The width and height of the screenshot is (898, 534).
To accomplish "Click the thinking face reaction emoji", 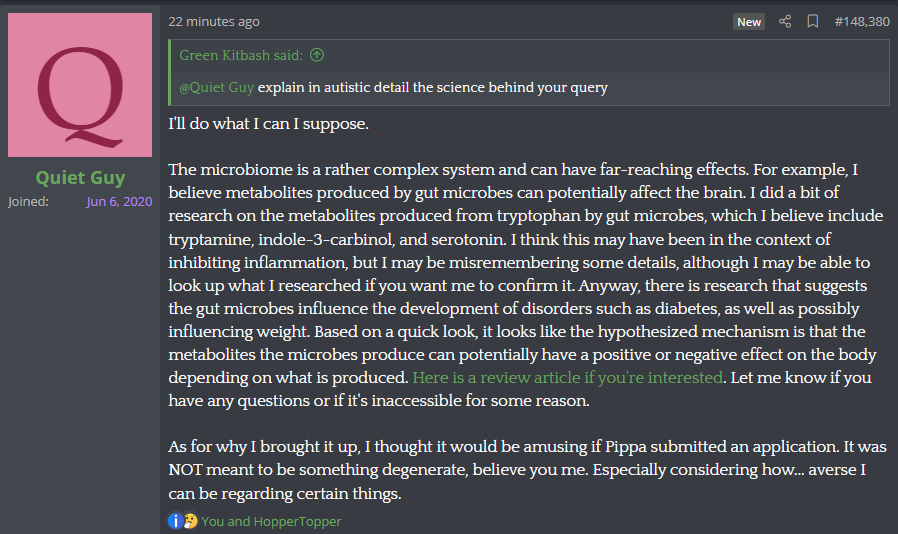I will (x=190, y=521).
